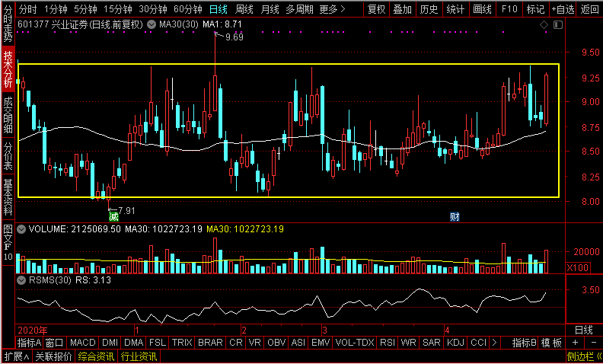The height and width of the screenshot is (364, 603).
Task: Switch to 30分钟 period
Action: pyautogui.click(x=153, y=9)
